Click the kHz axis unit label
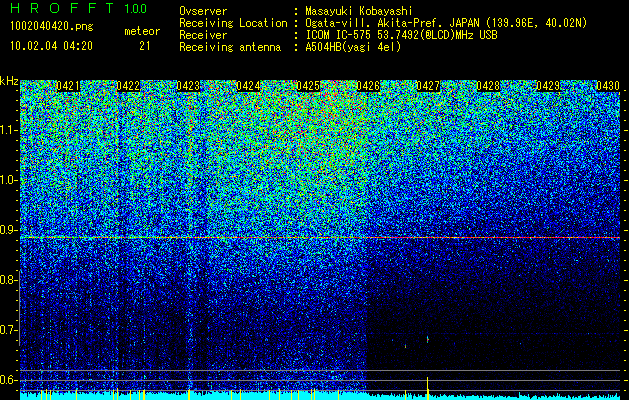 [9, 81]
